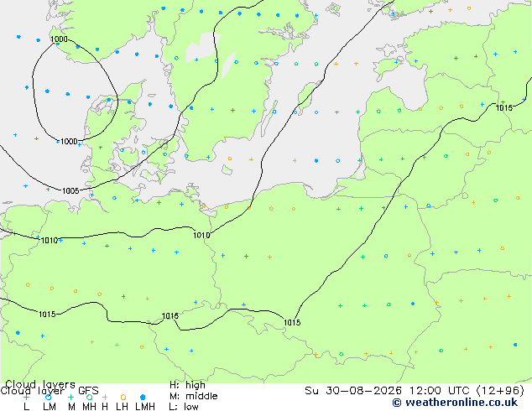The width and height of the screenshot is (532, 411).
Task: Click the 'M: middle' legend text
Action: (x=193, y=396)
